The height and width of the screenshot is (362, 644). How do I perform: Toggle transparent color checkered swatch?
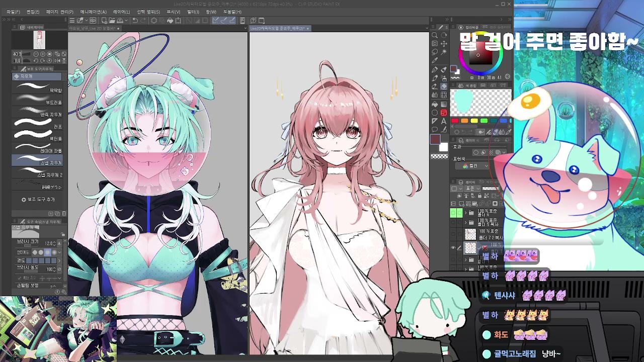tap(439, 156)
